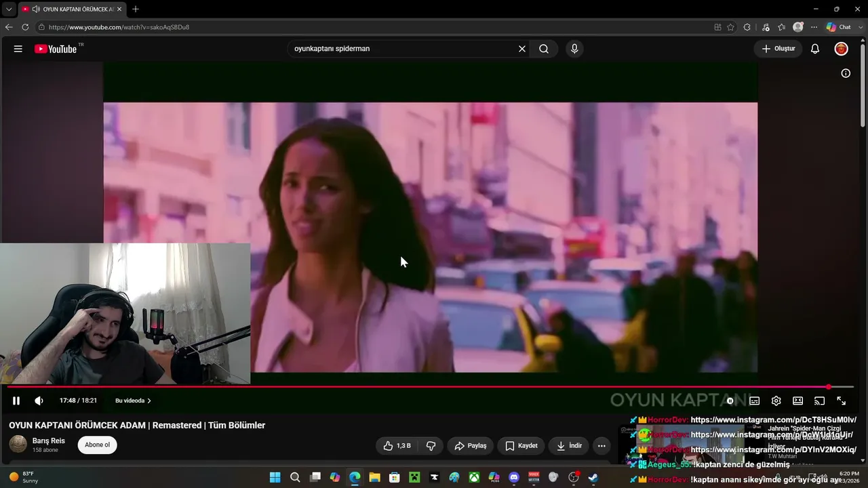Image resolution: width=868 pixels, height=488 pixels.
Task: Start voice search with the microphone
Action: pyautogui.click(x=574, y=49)
